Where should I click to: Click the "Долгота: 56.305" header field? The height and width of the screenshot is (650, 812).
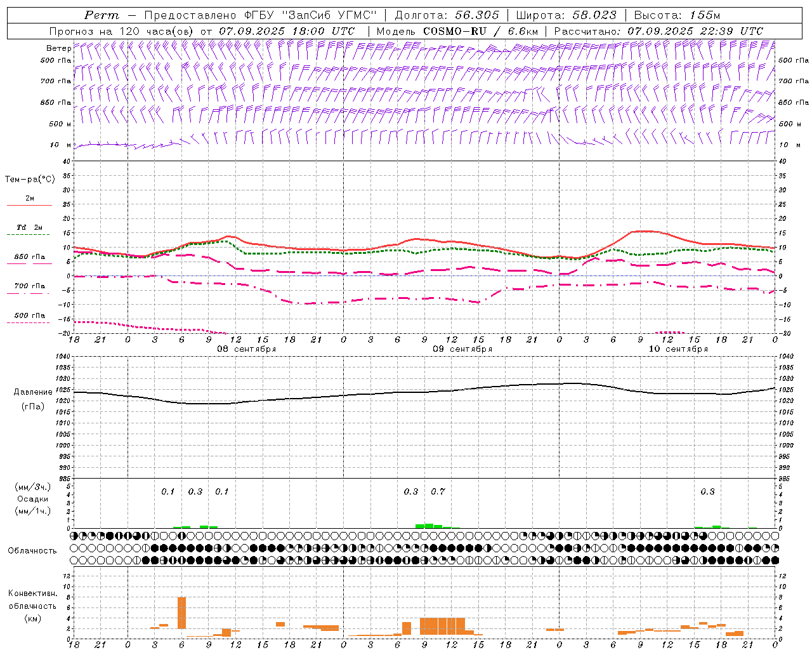(x=447, y=15)
